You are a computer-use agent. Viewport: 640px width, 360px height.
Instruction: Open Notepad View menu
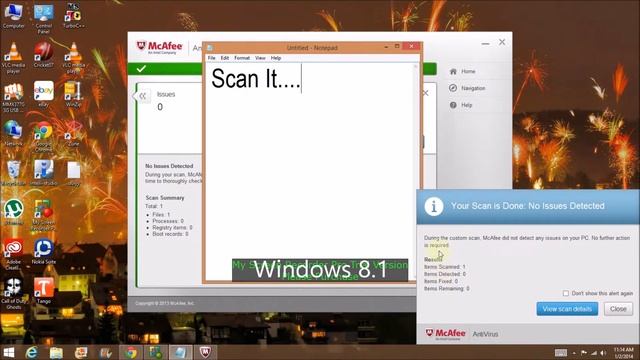[x=260, y=58]
